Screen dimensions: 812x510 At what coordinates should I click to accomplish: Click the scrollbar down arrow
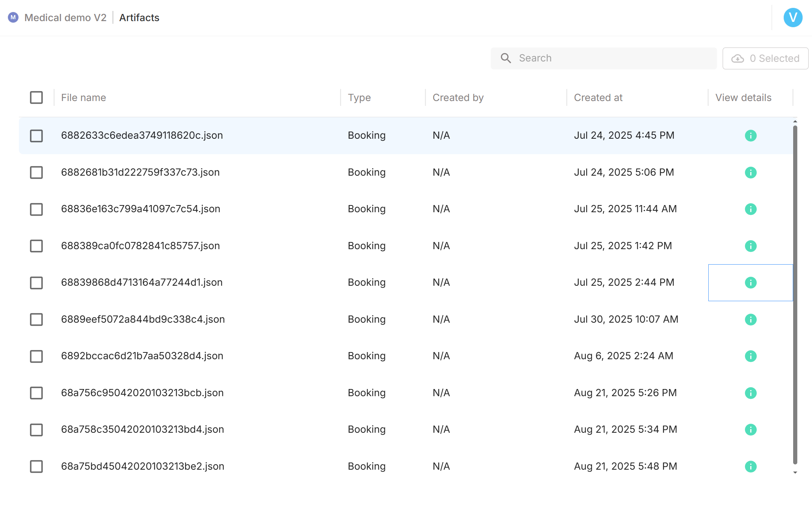(x=795, y=473)
